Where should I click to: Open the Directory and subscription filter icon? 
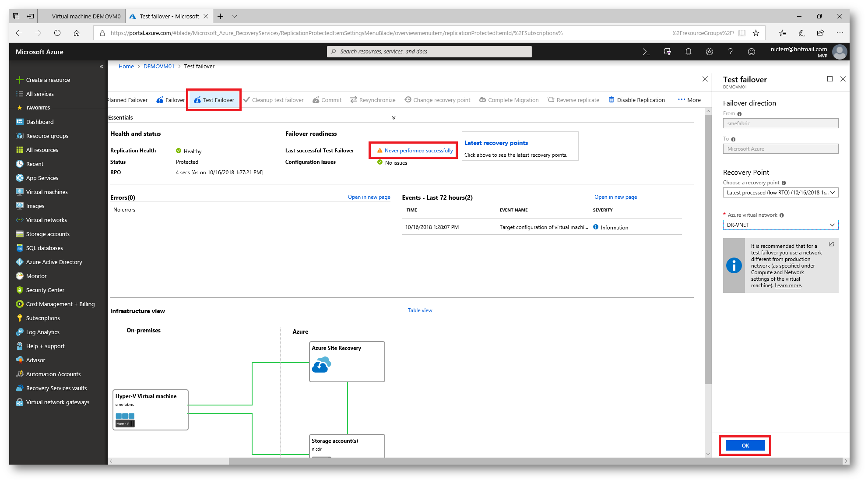coord(667,52)
